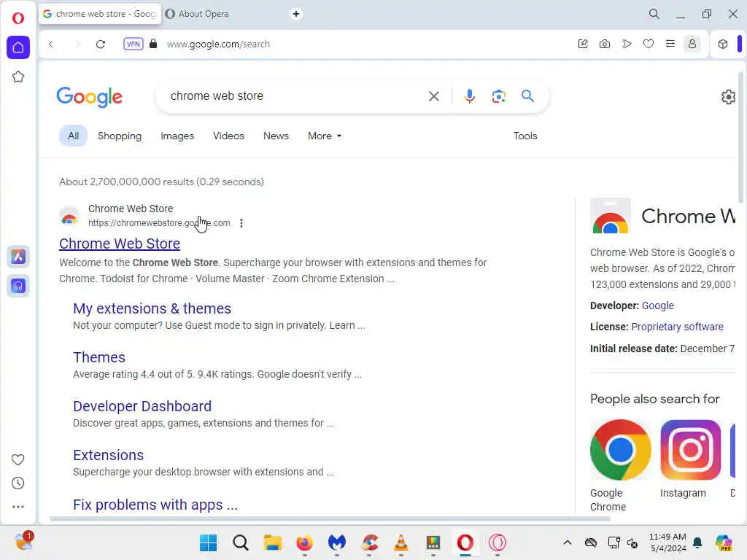The width and height of the screenshot is (747, 560).
Task: Open the Extensions sitelink
Action: tap(108, 455)
